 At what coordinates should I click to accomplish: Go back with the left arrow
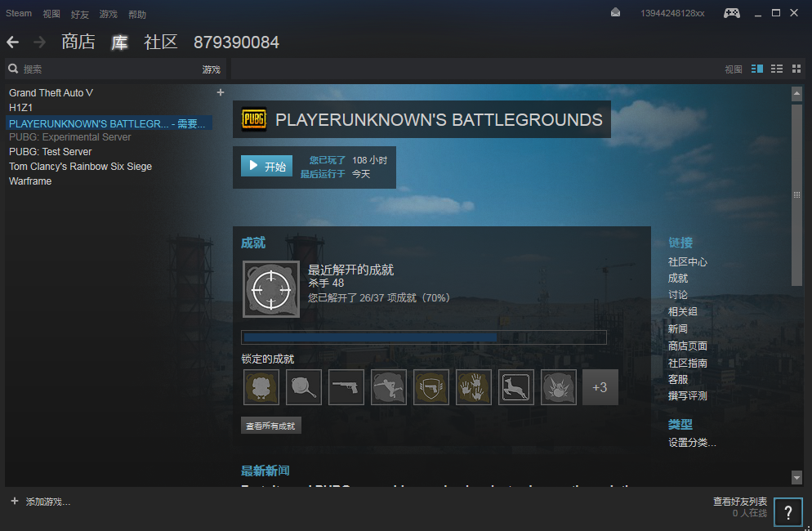(13, 42)
